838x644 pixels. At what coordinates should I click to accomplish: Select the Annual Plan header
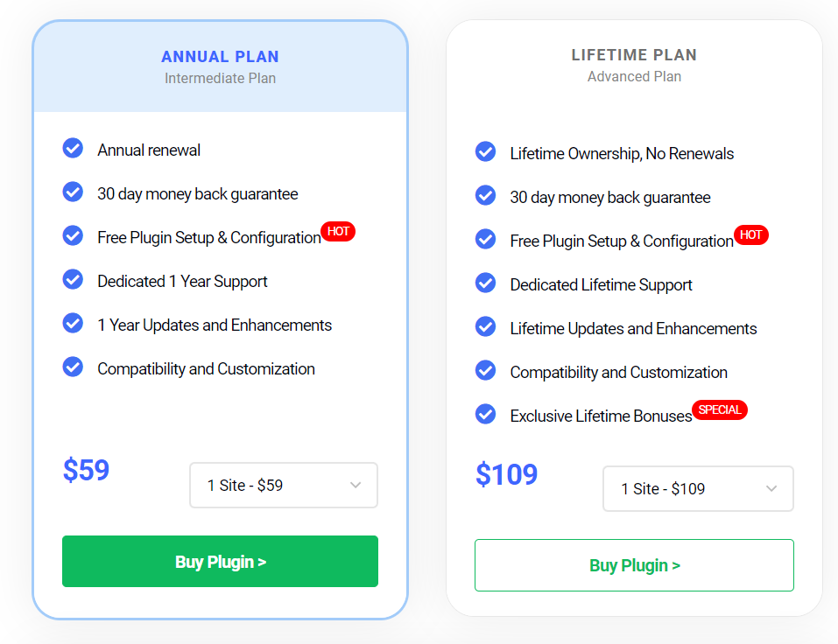220,57
